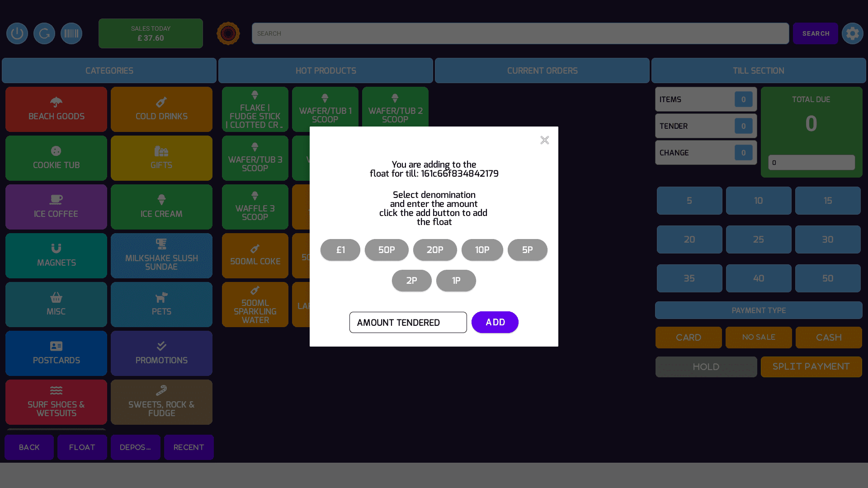This screenshot has width=868, height=488.
Task: Close the float dialog with X
Action: (x=544, y=140)
